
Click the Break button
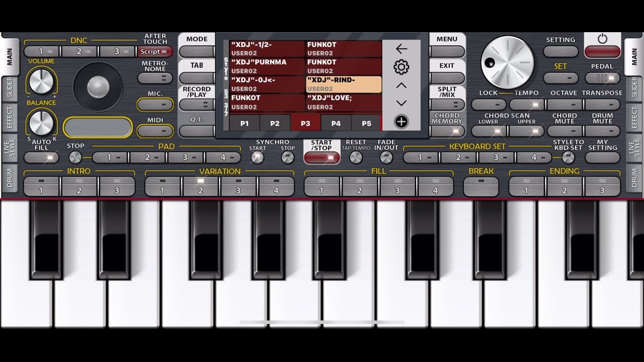click(x=481, y=187)
